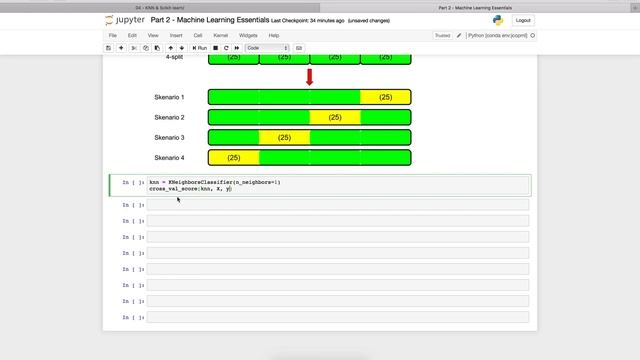640x360 pixels.
Task: Click the kernel idle circle indicator
Action: 532,36
